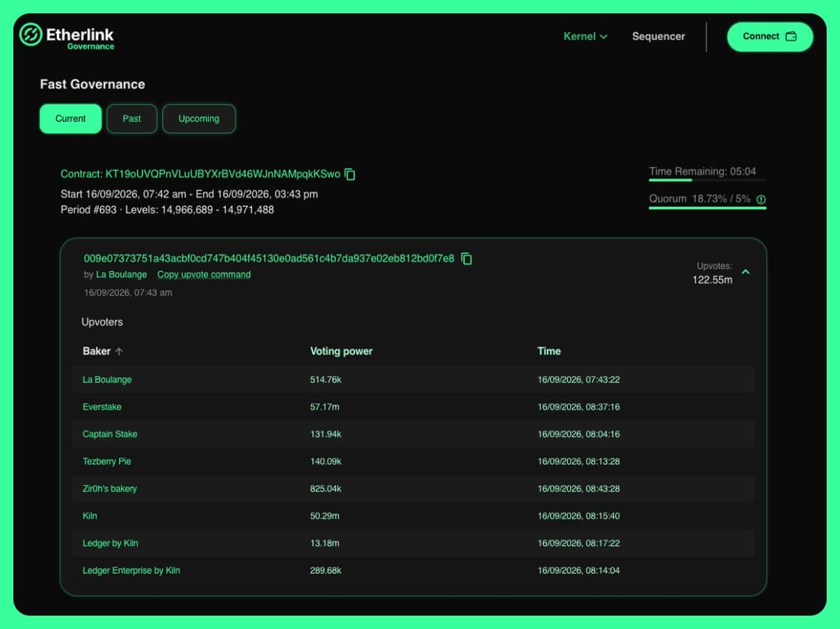Open Everstake baker row link
Image resolution: width=840 pixels, height=629 pixels.
[102, 407]
